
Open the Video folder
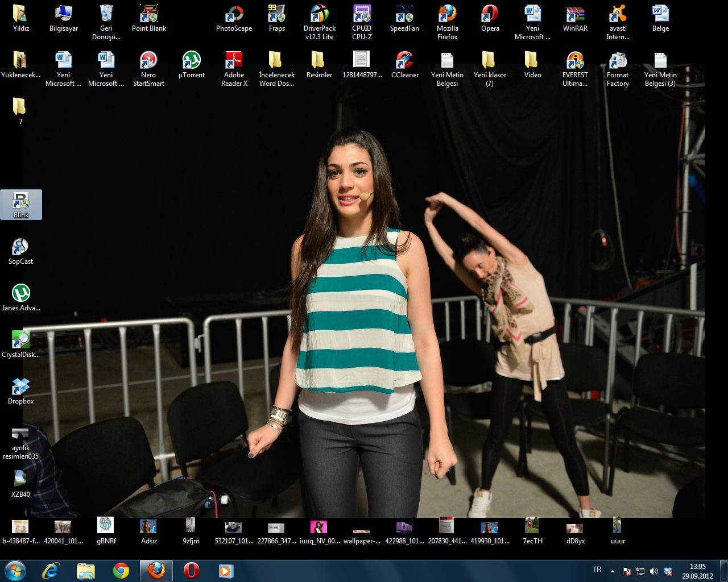pyautogui.click(x=532, y=64)
